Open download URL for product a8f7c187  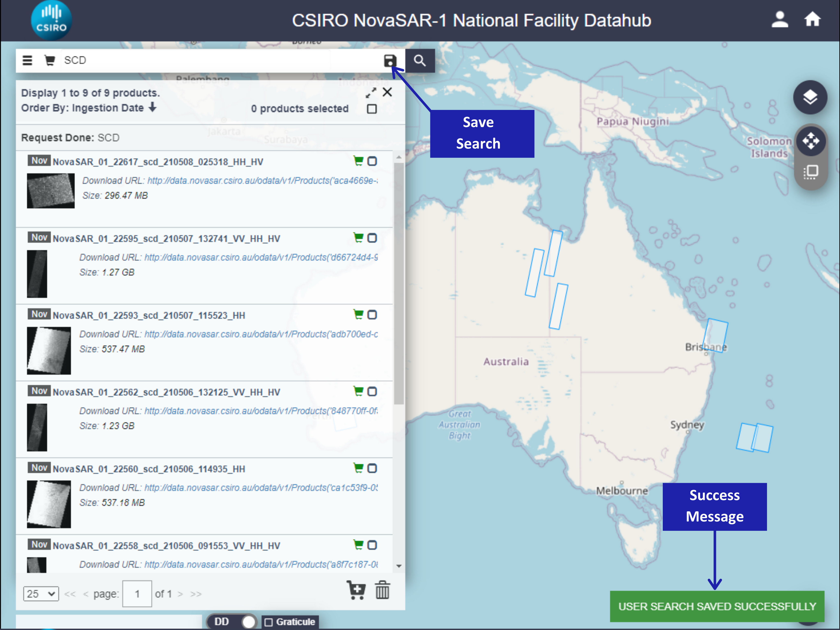tap(261, 564)
